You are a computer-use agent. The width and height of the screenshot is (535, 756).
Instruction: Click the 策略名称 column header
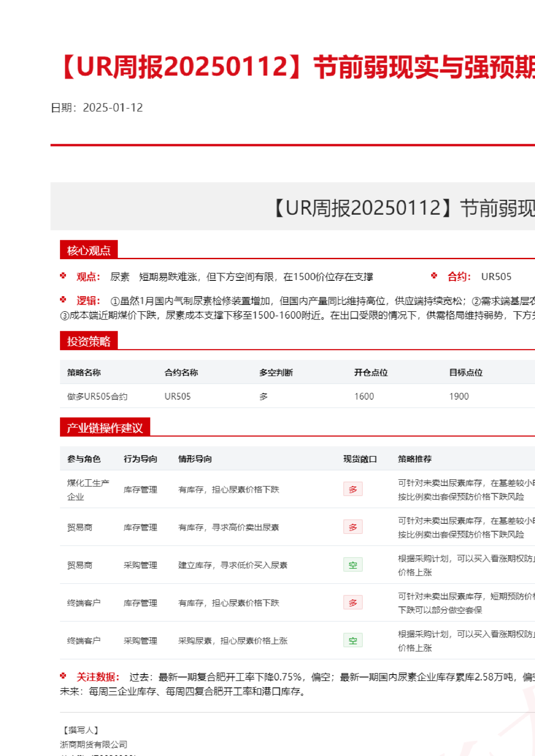84,373
